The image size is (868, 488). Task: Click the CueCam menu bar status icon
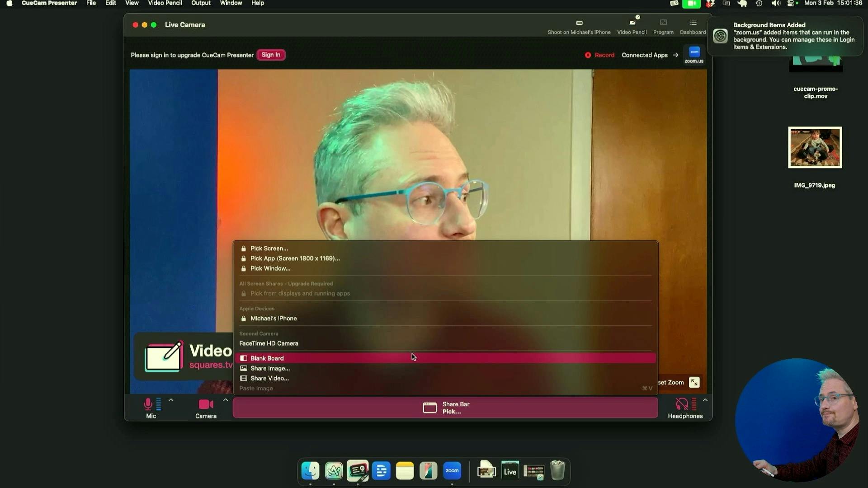[674, 3]
